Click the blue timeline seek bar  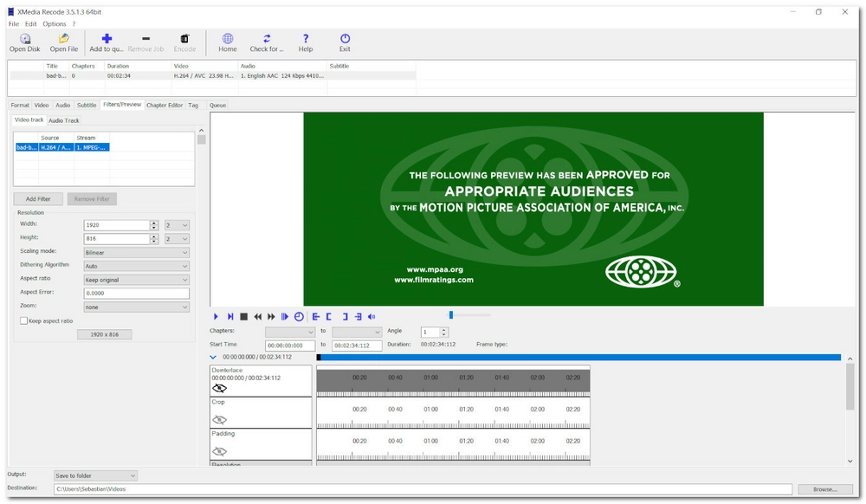pos(578,358)
